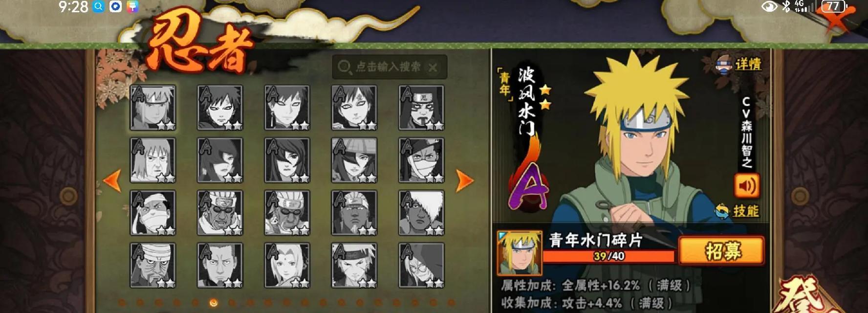Select the ninja wearing a straw hat
The image size is (868, 313).
click(x=354, y=160)
